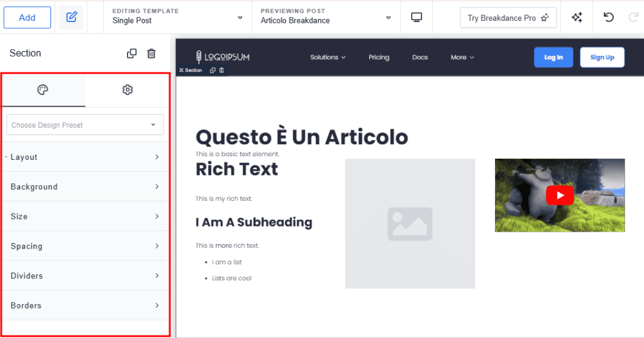Select the Rich Text heading
Screen dimensions: 644x338
click(x=236, y=169)
